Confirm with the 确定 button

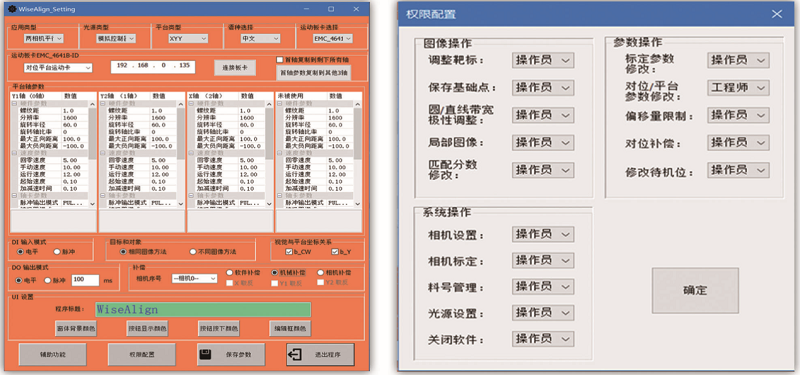pos(695,290)
